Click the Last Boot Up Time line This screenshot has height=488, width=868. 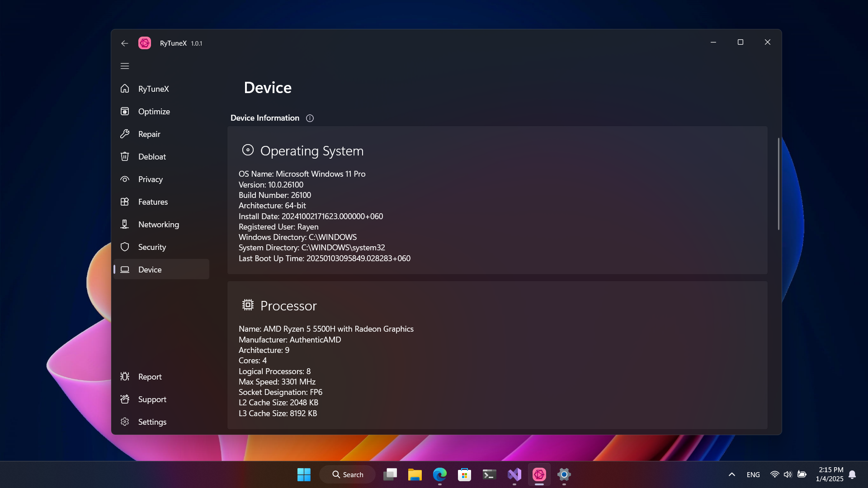point(325,258)
